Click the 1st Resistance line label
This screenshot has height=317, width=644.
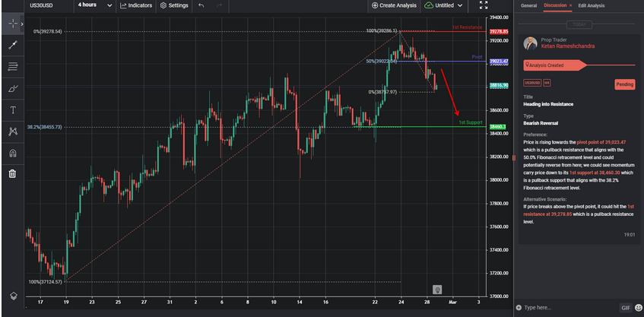tap(467, 27)
